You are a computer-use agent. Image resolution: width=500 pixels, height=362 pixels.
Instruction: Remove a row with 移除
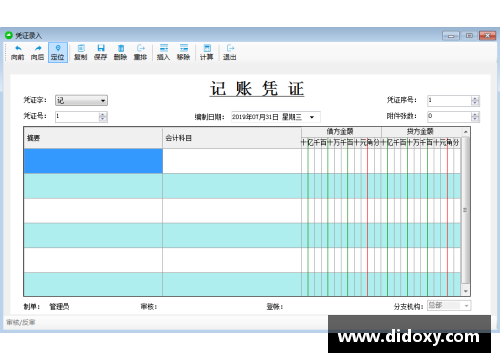tap(184, 53)
